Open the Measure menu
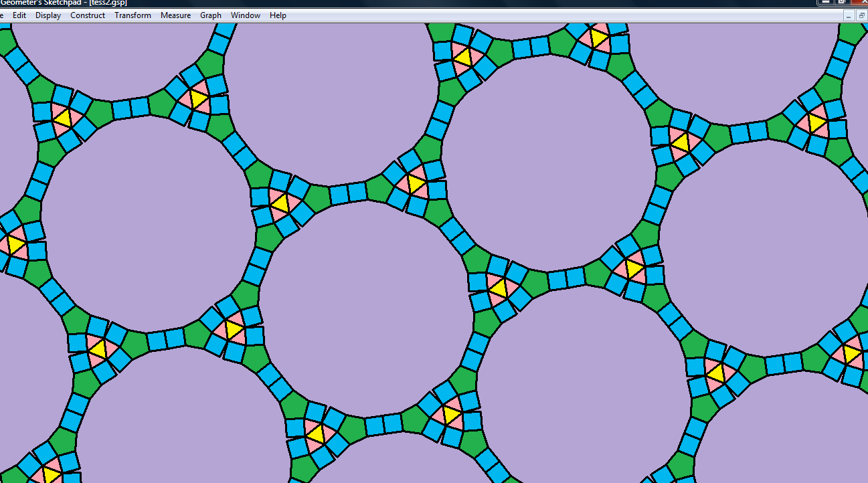 point(175,15)
